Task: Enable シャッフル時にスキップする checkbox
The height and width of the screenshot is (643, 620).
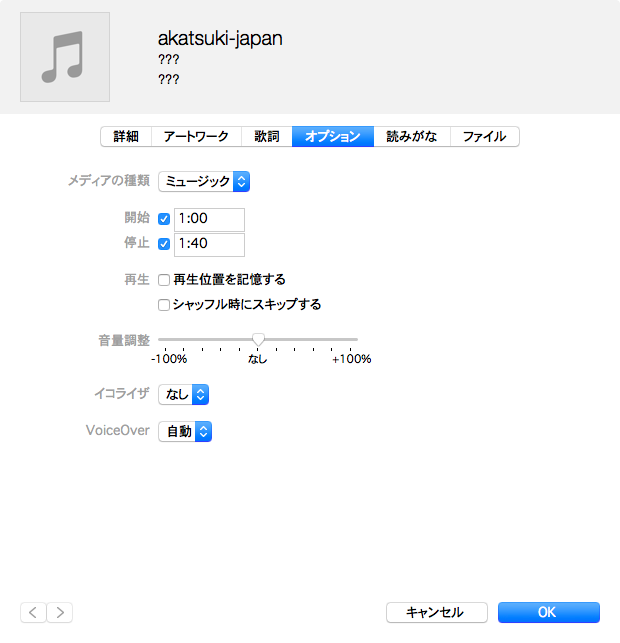Action: pos(164,305)
